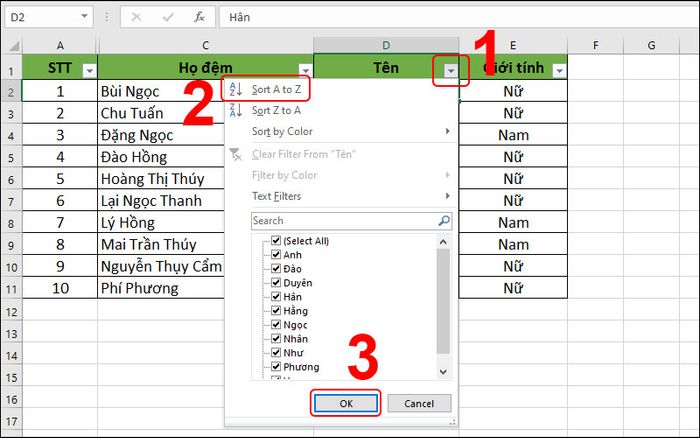Click the Select All corner triangle

(x=14, y=46)
